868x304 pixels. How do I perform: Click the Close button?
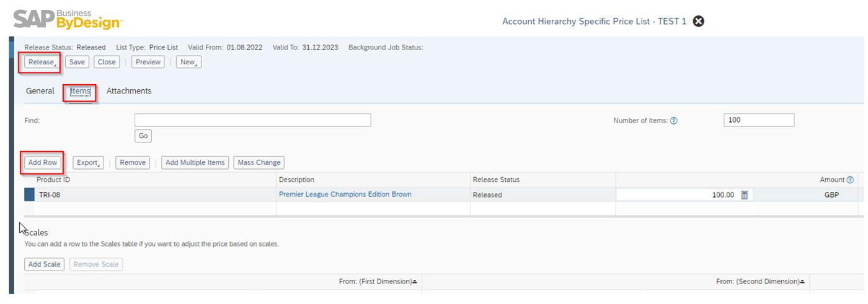pyautogui.click(x=107, y=62)
